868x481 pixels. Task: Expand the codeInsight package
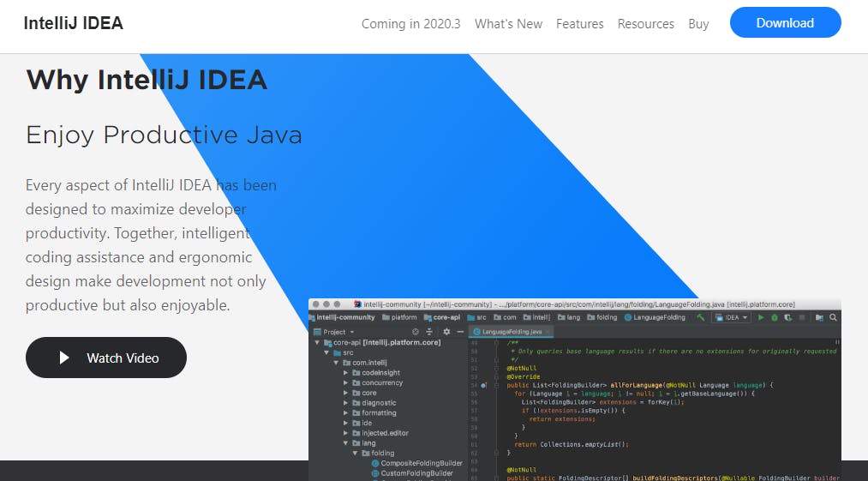point(345,373)
